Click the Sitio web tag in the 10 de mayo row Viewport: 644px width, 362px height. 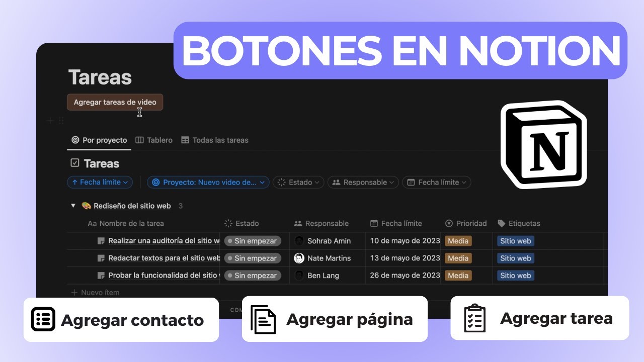pyautogui.click(x=516, y=241)
